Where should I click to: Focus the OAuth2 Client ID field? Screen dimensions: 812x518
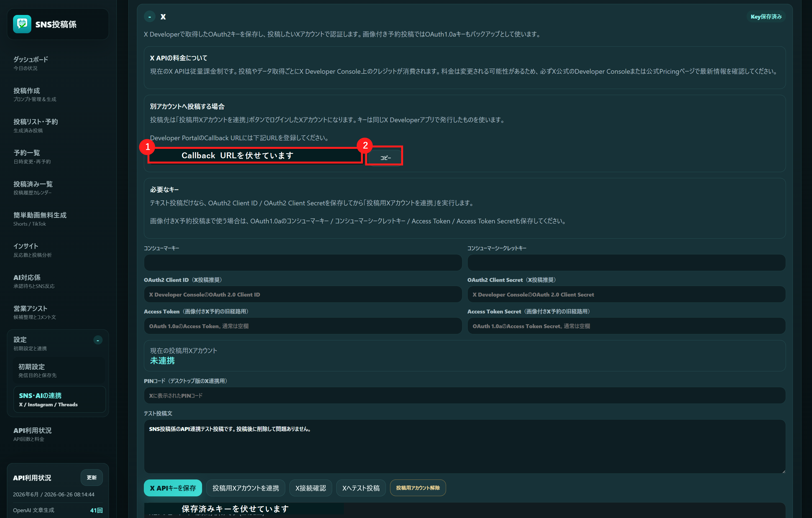(x=302, y=294)
